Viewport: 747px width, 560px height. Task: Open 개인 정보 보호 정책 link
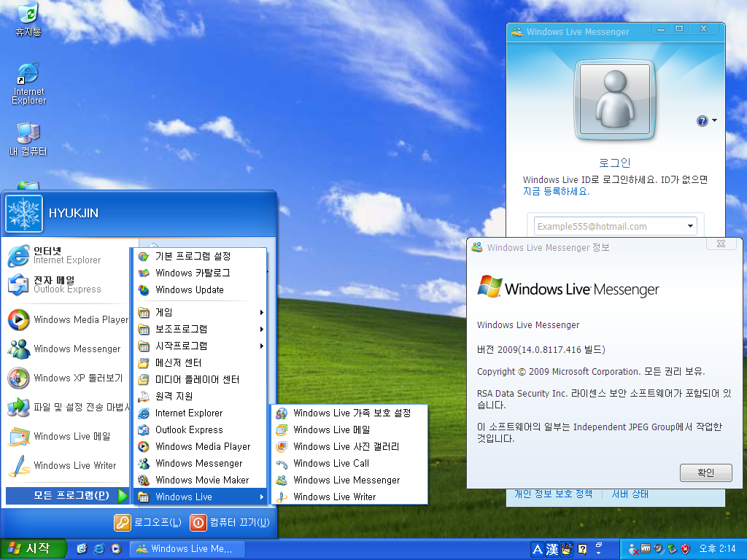click(553, 494)
